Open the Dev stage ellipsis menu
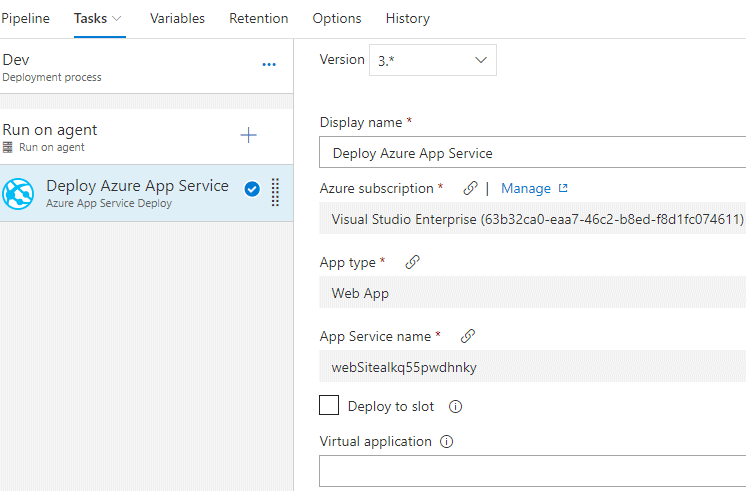Screen dimensions: 746x491 pyautogui.click(x=268, y=65)
